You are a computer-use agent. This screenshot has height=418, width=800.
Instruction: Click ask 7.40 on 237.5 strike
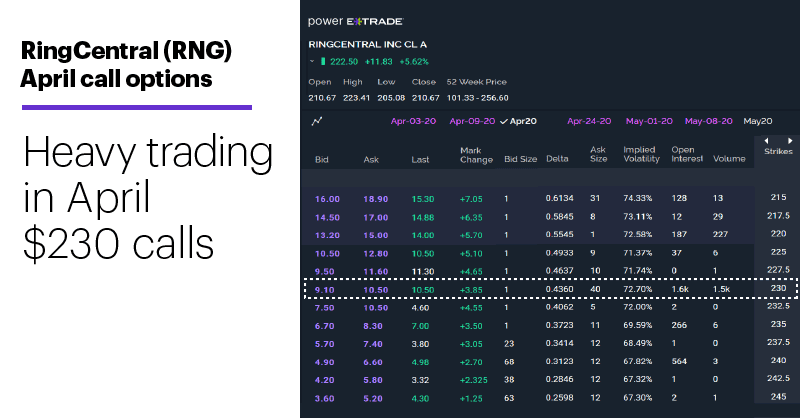click(x=373, y=344)
